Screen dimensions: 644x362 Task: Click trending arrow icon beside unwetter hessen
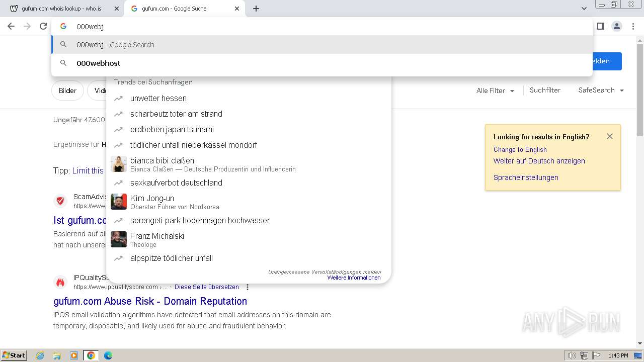(x=118, y=99)
